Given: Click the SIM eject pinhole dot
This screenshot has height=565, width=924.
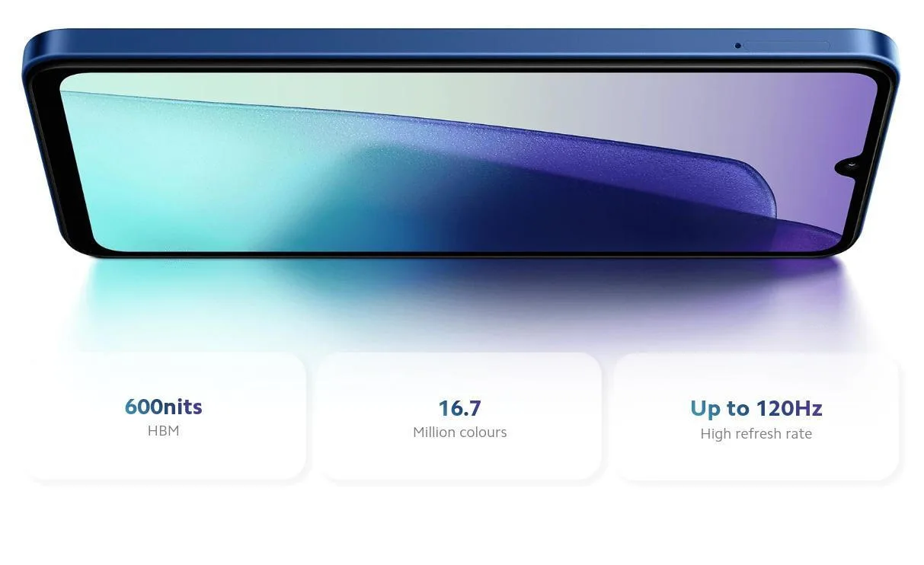Looking at the screenshot, I should point(737,46).
